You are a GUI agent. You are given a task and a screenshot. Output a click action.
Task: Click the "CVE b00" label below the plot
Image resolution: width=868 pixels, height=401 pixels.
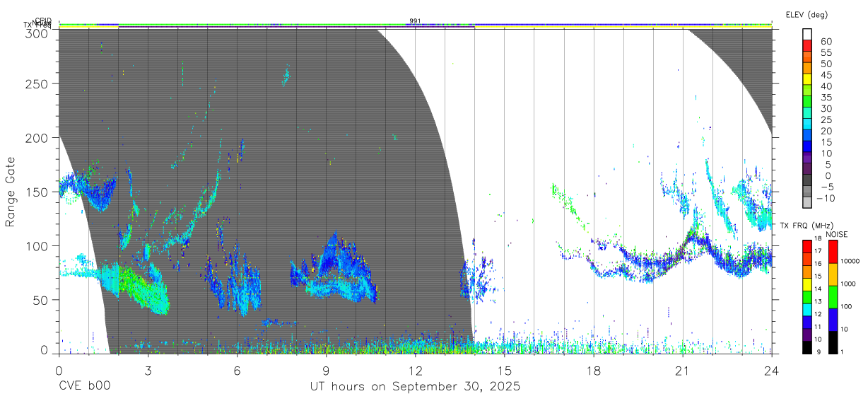tap(84, 387)
